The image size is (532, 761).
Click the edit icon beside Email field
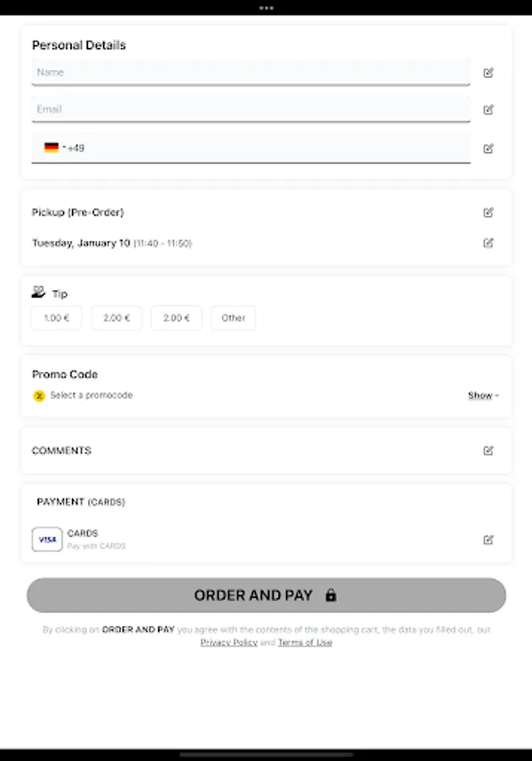488,110
